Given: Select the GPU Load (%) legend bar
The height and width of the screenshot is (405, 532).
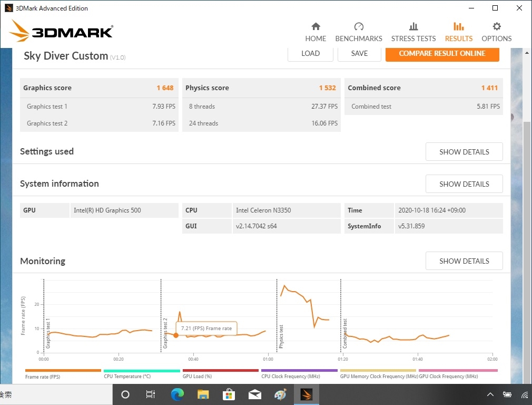Looking at the screenshot, I should tap(221, 371).
